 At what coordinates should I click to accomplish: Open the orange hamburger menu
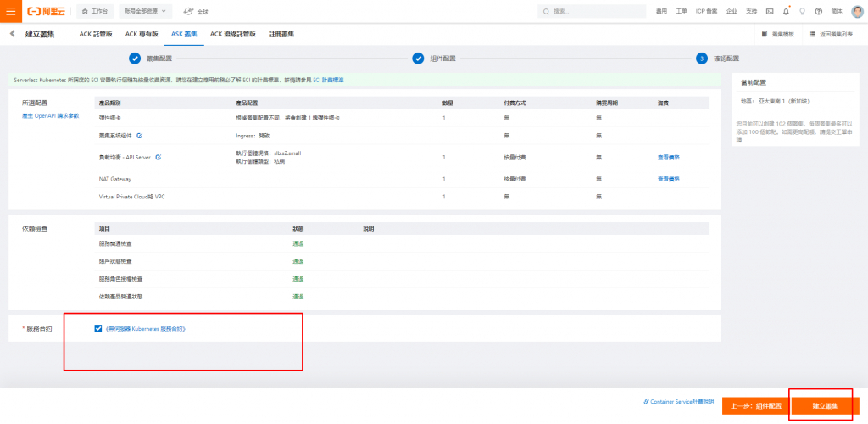click(11, 11)
